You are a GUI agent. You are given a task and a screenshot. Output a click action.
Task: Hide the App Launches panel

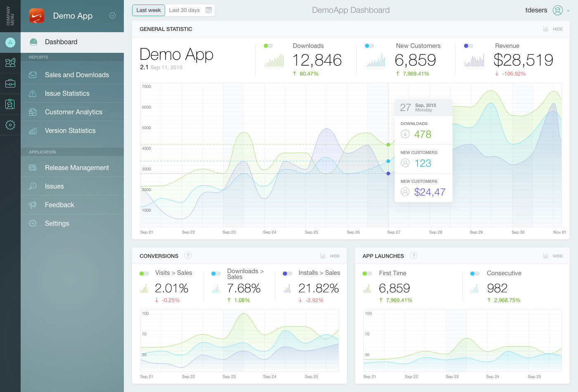click(553, 256)
